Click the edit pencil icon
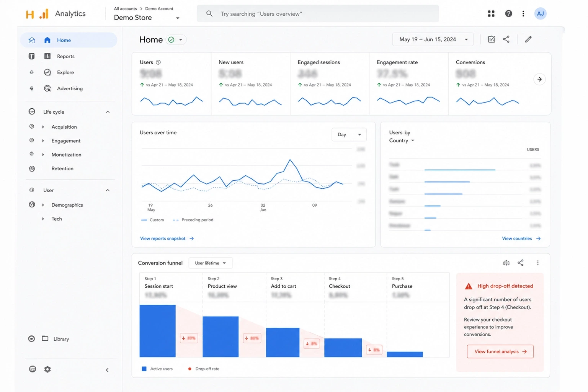 coord(528,39)
